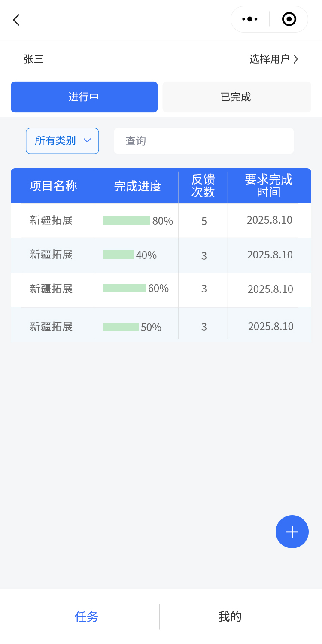Open the 任务 bottom tab
The width and height of the screenshot is (322, 644).
(86, 617)
